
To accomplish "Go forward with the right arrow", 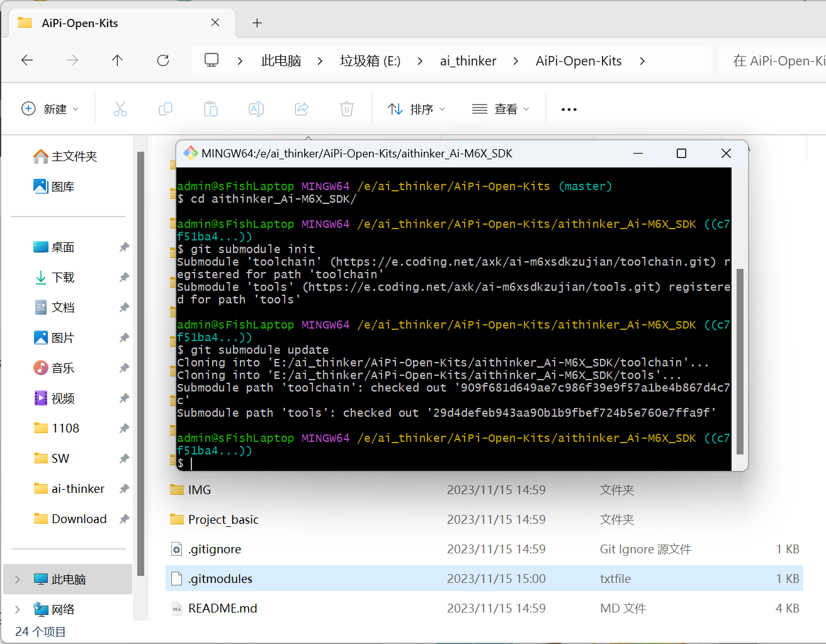I will tap(72, 60).
